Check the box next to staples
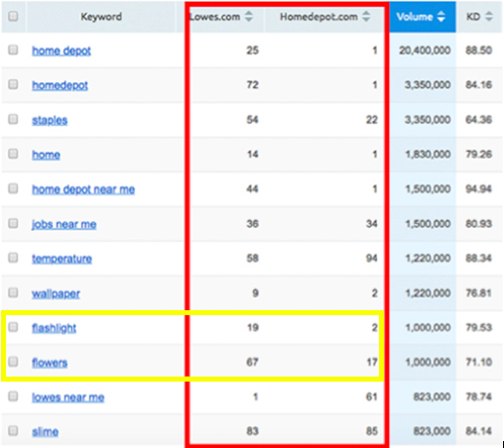 [x=13, y=119]
